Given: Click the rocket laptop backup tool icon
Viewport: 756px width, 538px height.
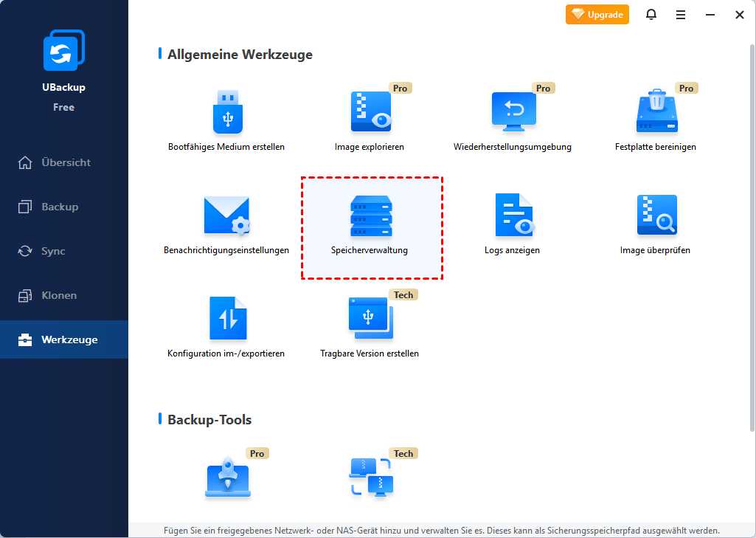Looking at the screenshot, I should click(x=226, y=477).
